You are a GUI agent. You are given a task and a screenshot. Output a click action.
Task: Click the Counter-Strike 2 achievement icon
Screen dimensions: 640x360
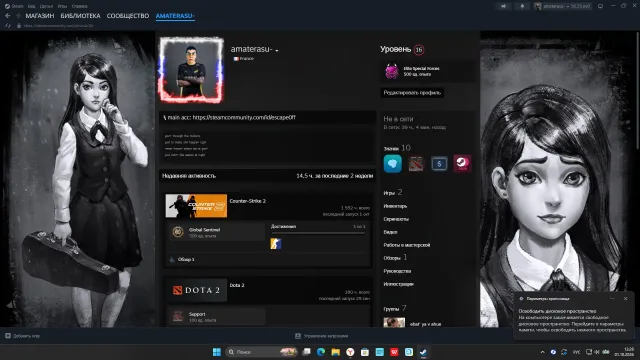[276, 244]
